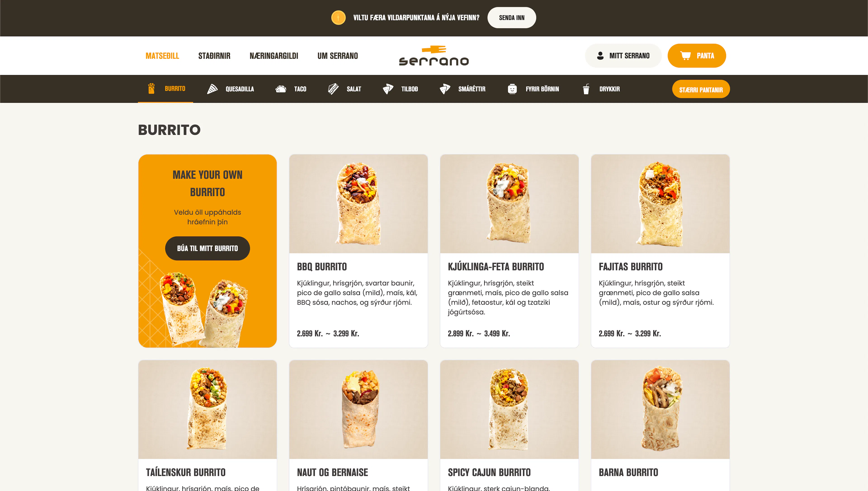Open Um Serrano menu link
The image size is (868, 491).
(x=337, y=56)
